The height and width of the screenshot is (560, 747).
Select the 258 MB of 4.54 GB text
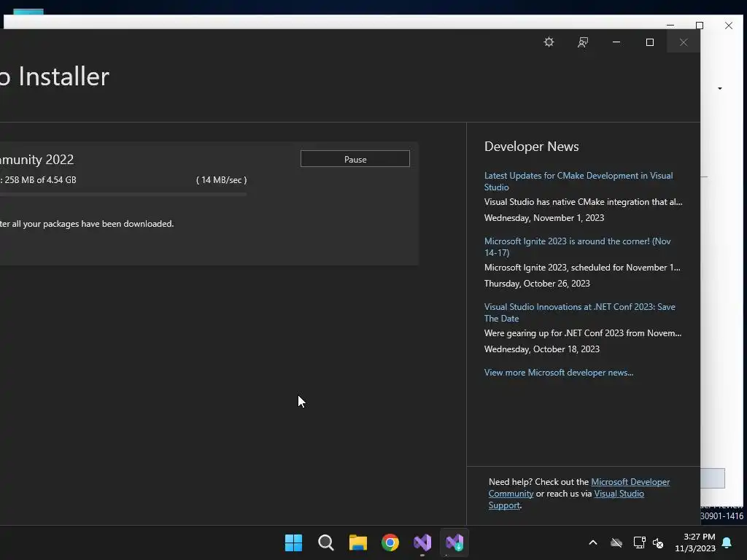(41, 180)
